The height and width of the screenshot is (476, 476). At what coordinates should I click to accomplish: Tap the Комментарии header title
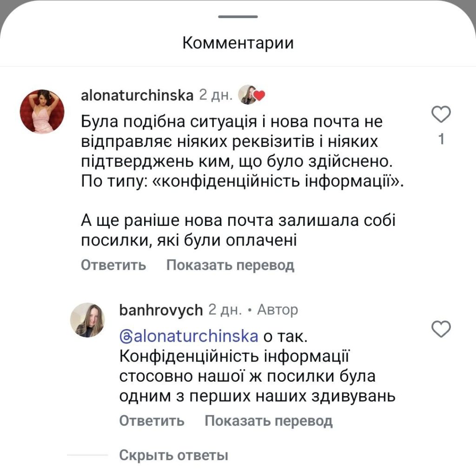coord(238,43)
